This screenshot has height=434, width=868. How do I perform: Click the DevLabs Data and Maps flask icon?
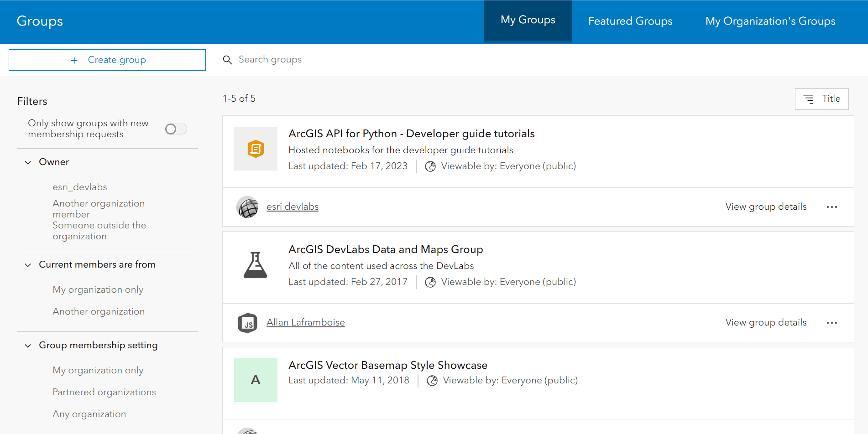coord(255,264)
